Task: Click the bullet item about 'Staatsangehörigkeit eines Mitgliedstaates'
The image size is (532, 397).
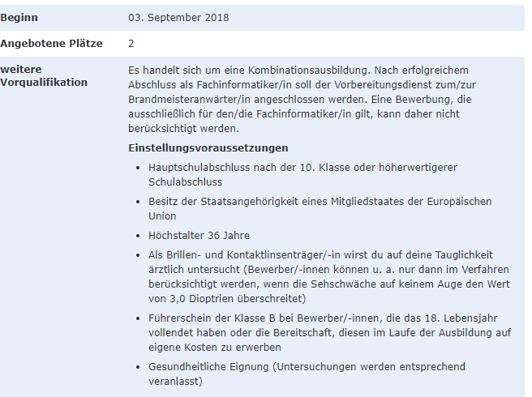Action: click(320, 208)
